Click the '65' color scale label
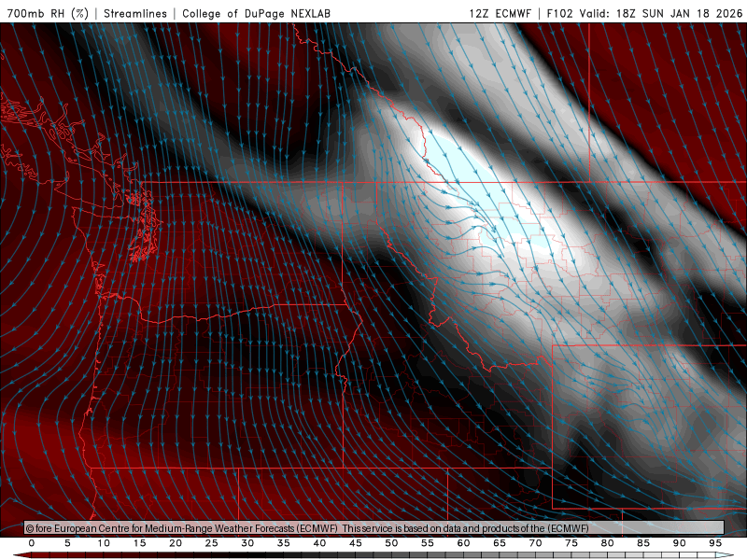This screenshot has height=560, width=747. pyautogui.click(x=500, y=543)
